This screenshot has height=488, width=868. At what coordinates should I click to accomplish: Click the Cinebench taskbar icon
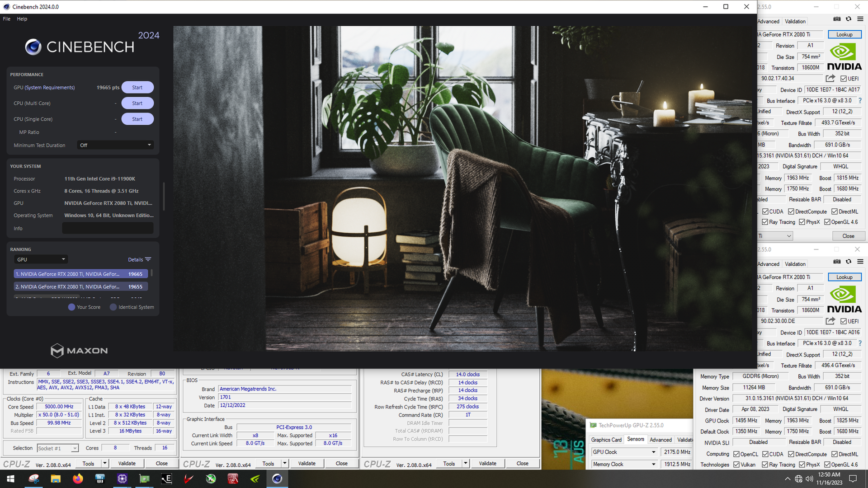277,479
